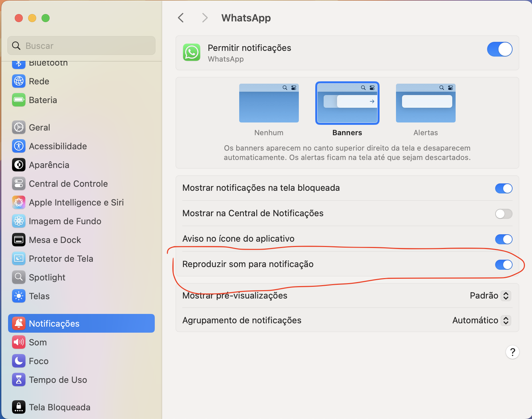Enable Mostrar na Central de Notificações
This screenshot has width=532, height=419.
click(504, 214)
